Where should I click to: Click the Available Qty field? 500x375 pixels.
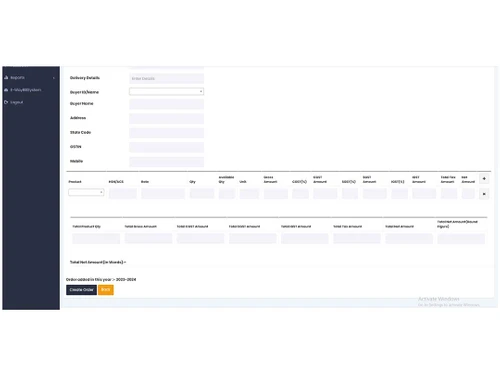227,193
